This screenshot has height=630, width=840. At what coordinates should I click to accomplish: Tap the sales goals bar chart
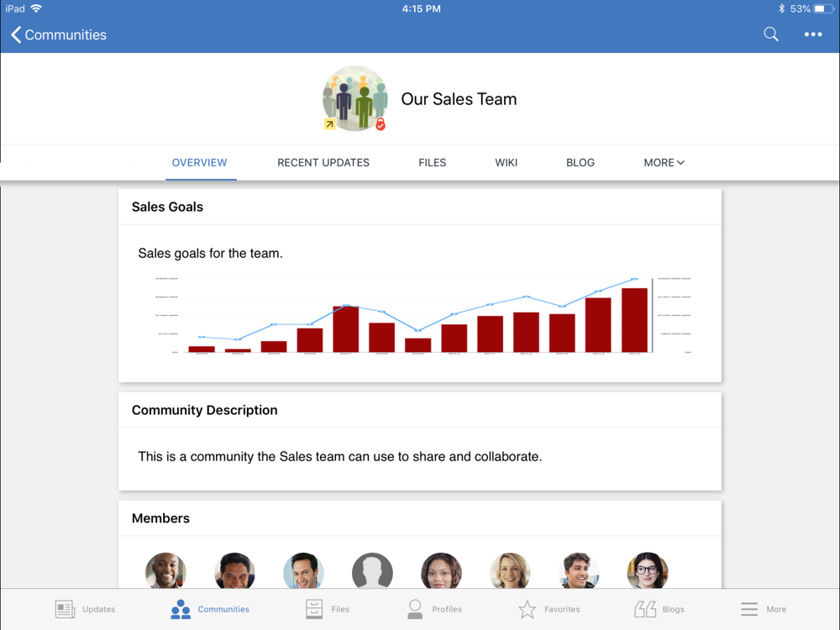423,316
